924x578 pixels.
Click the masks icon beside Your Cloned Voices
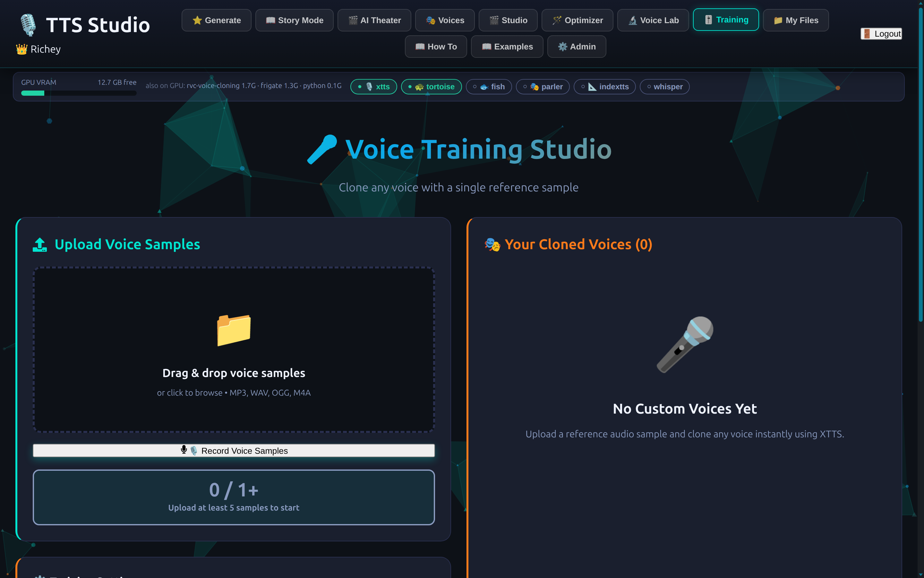[492, 245]
